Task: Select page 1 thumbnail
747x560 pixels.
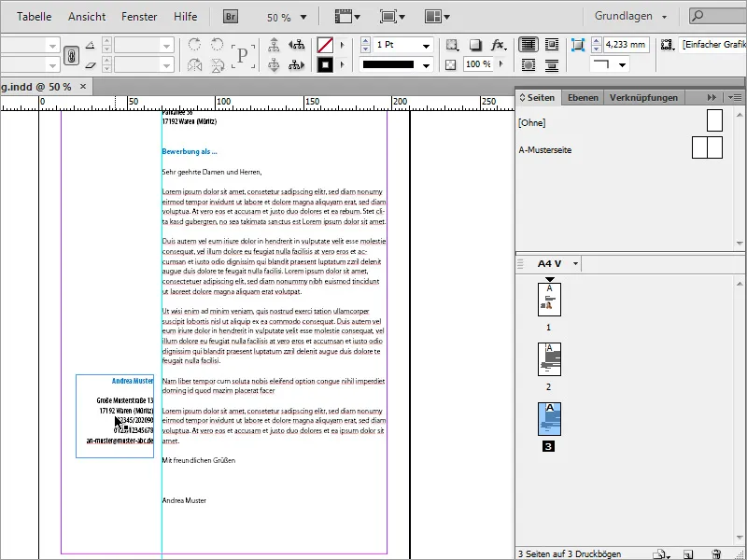Action: 549,300
